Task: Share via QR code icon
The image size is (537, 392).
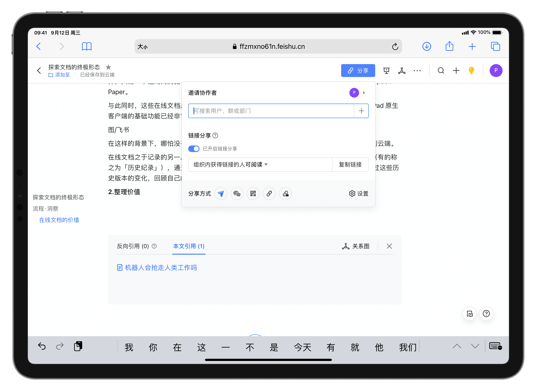Action: pyautogui.click(x=253, y=194)
